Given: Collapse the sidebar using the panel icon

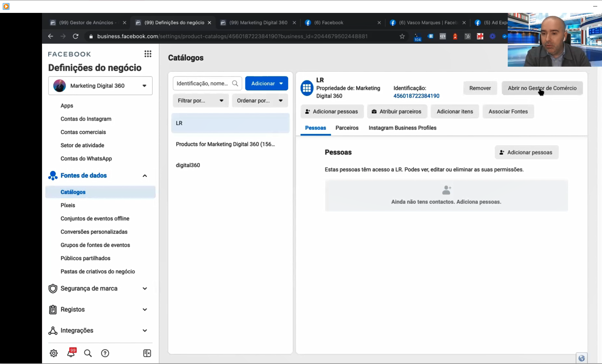Looking at the screenshot, I should 147,353.
